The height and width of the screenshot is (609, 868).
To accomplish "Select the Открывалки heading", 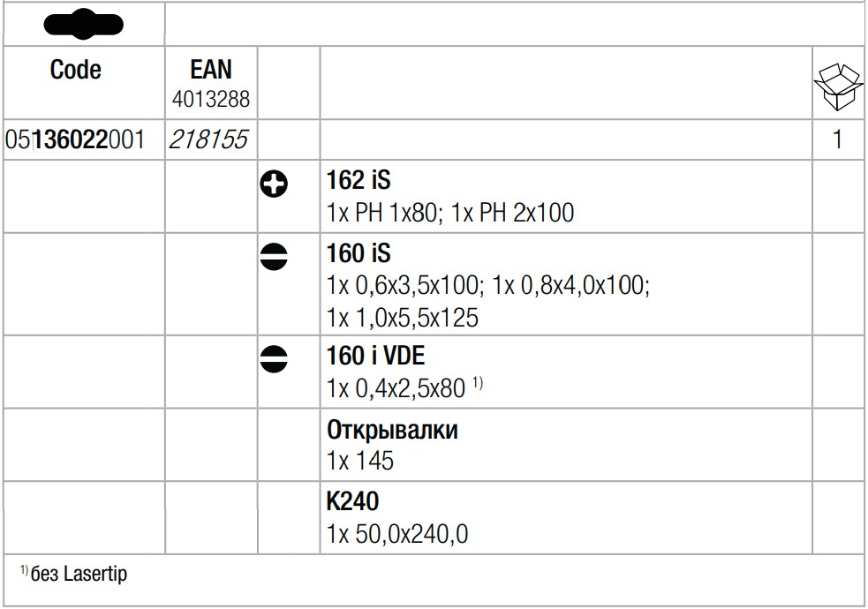I will [392, 430].
